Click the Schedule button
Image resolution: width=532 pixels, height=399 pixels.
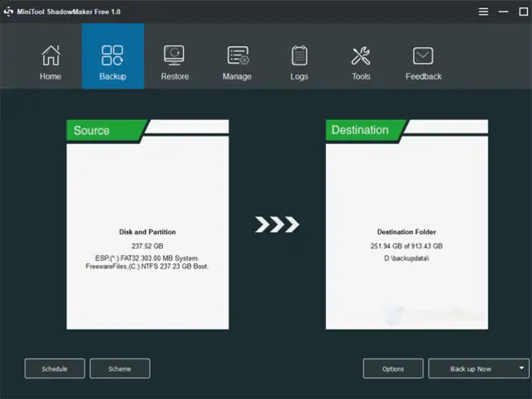(55, 368)
